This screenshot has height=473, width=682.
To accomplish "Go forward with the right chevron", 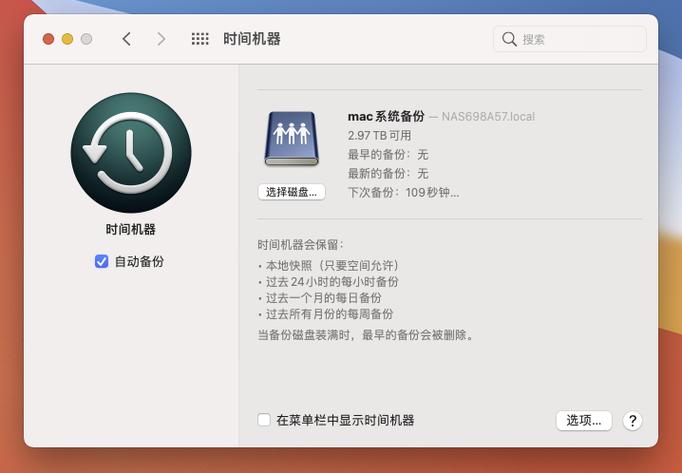I will tap(161, 39).
